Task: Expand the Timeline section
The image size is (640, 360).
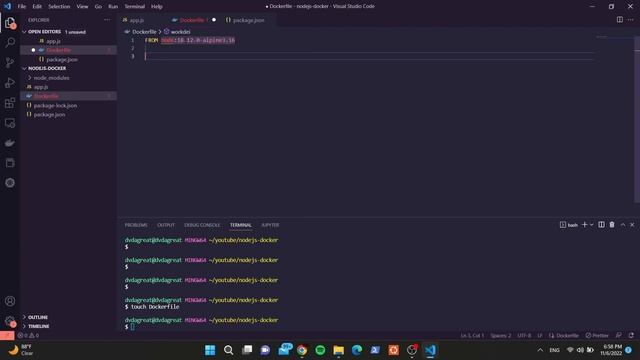Action: click(38, 326)
